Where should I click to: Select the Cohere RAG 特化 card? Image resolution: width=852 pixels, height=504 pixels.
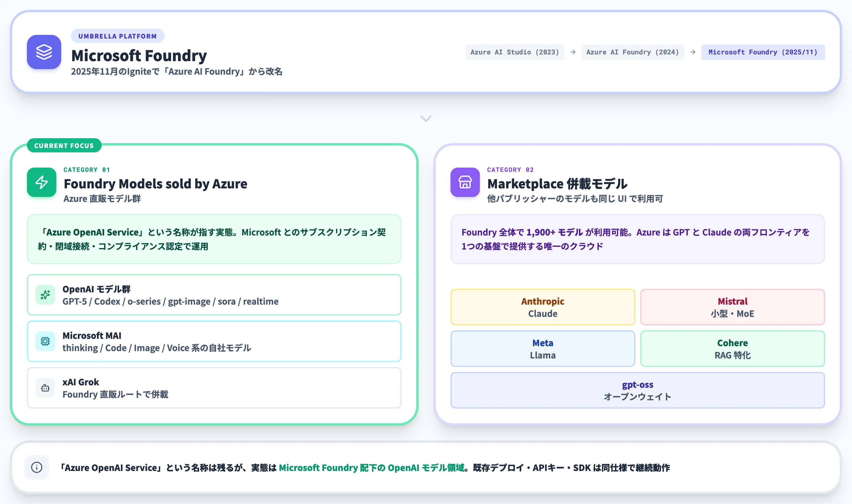(732, 349)
